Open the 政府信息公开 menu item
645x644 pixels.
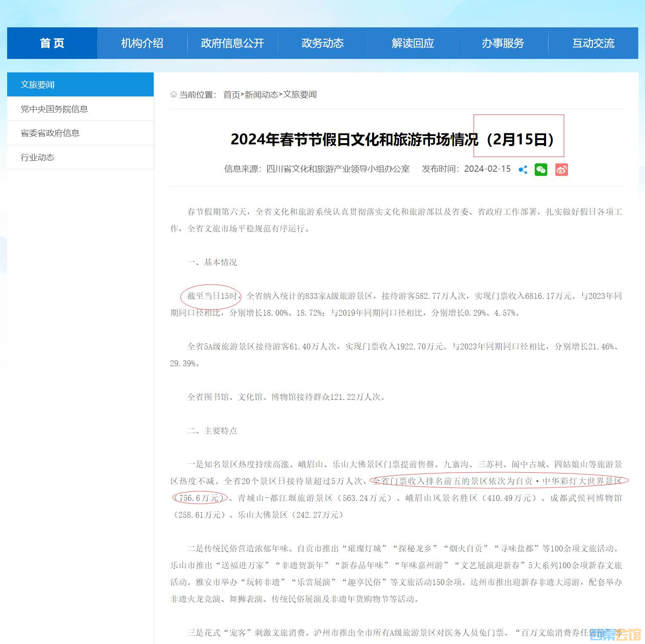(232, 43)
